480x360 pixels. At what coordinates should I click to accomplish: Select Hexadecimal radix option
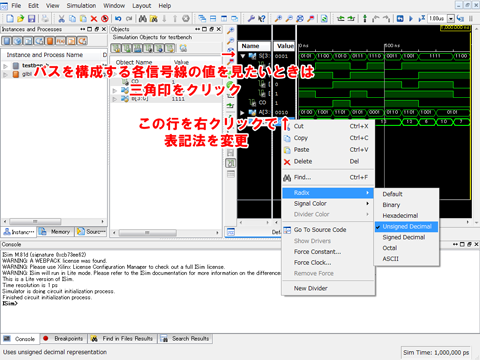[x=400, y=216]
